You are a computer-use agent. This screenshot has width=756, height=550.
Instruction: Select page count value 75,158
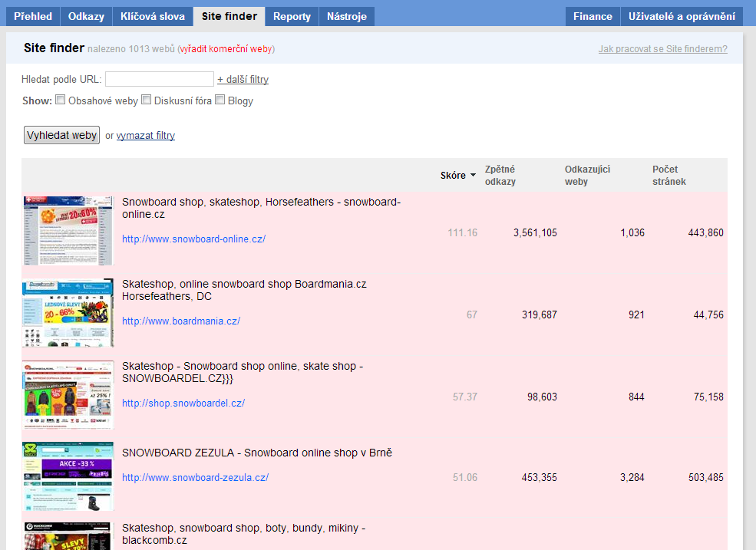[708, 397]
